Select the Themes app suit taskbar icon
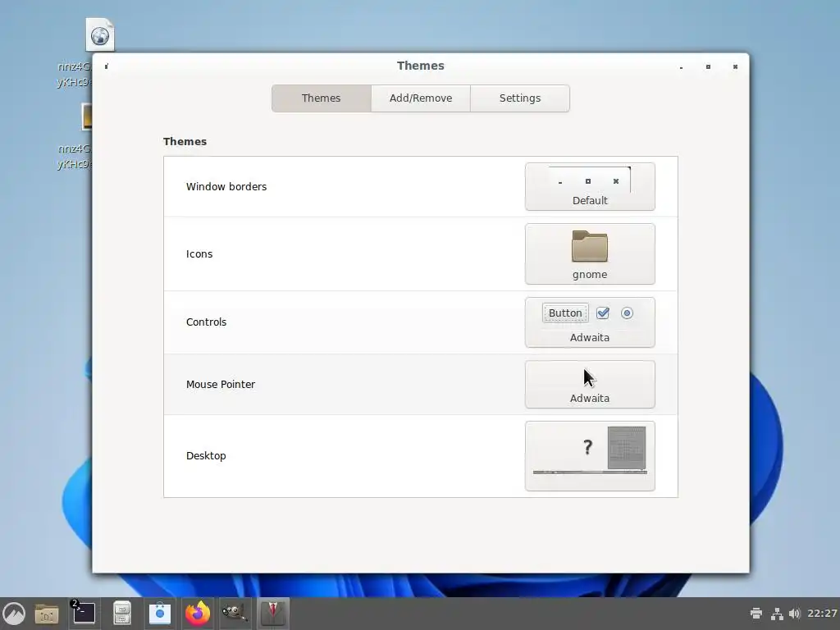 click(x=273, y=614)
